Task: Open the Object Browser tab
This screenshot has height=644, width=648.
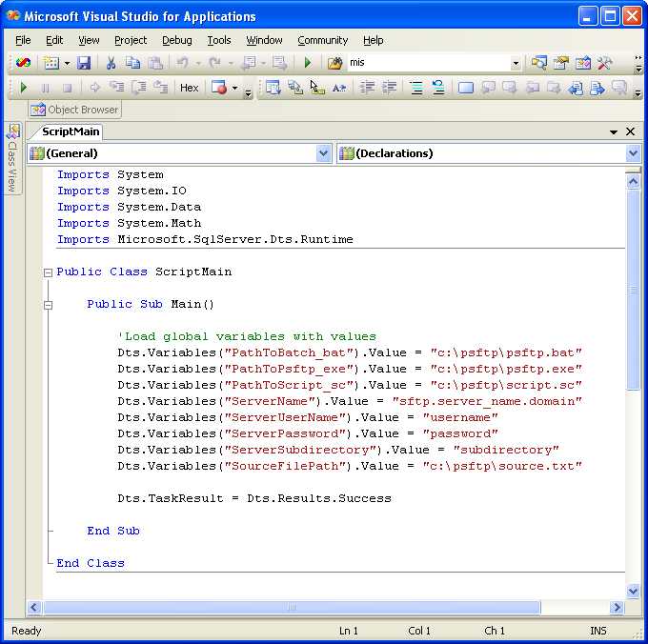Action: coord(75,110)
